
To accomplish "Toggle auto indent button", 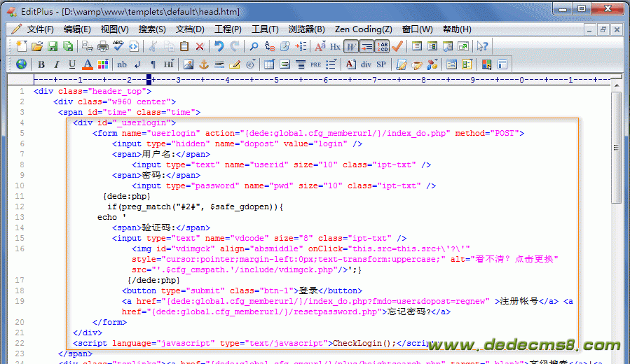I will click(367, 47).
